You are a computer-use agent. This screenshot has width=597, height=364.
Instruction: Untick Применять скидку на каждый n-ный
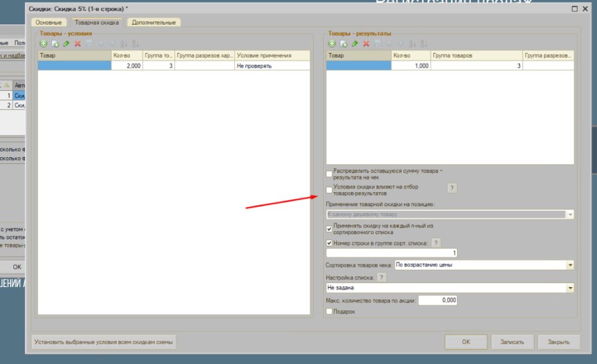(329, 229)
